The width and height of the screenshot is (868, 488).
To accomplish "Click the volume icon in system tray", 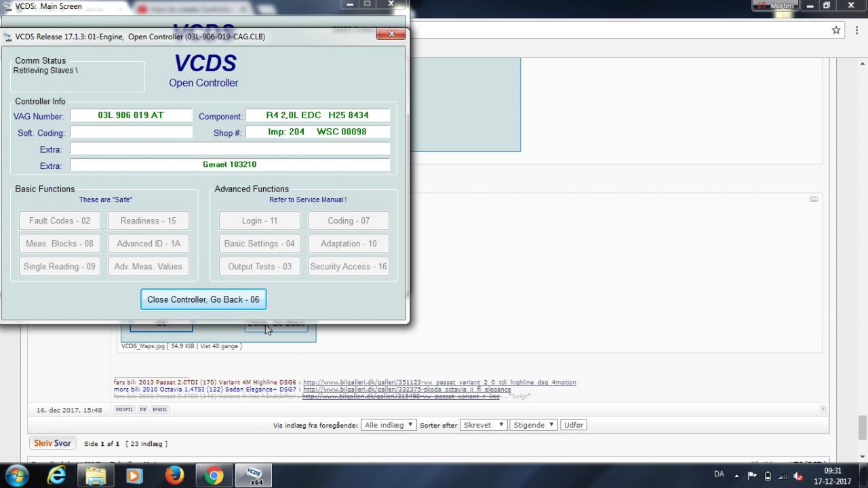I will [798, 476].
